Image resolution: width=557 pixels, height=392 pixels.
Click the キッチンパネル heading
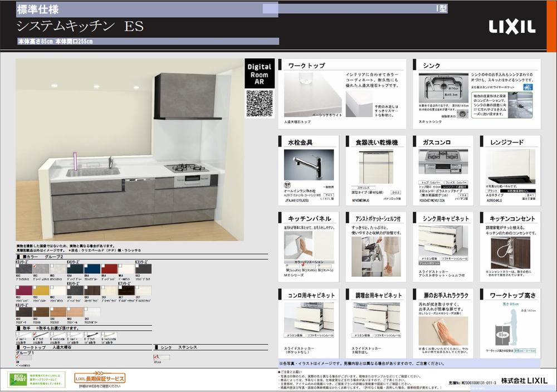(309, 219)
